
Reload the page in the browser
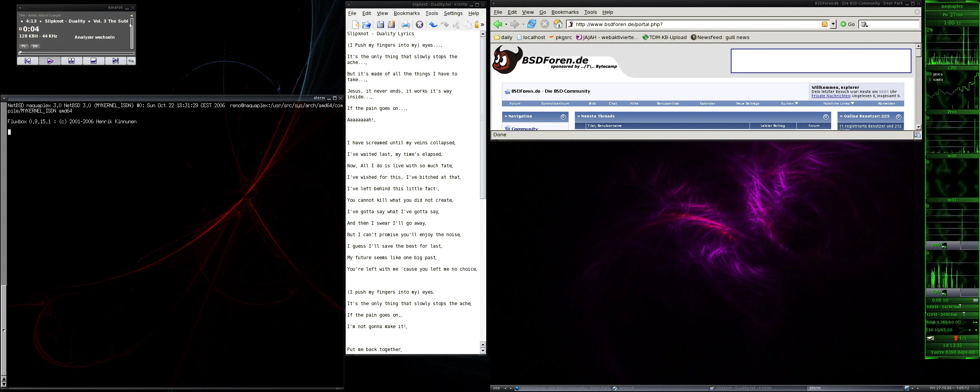pos(532,24)
